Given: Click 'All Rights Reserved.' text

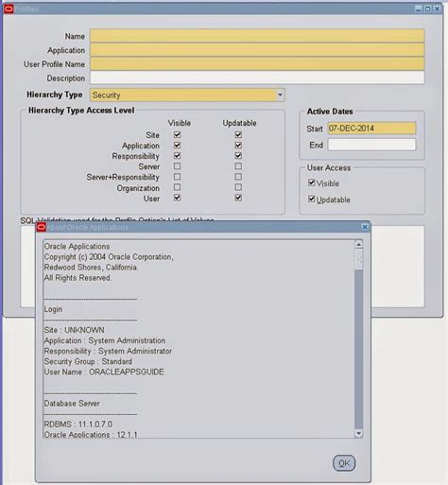Looking at the screenshot, I should pyautogui.click(x=78, y=278).
